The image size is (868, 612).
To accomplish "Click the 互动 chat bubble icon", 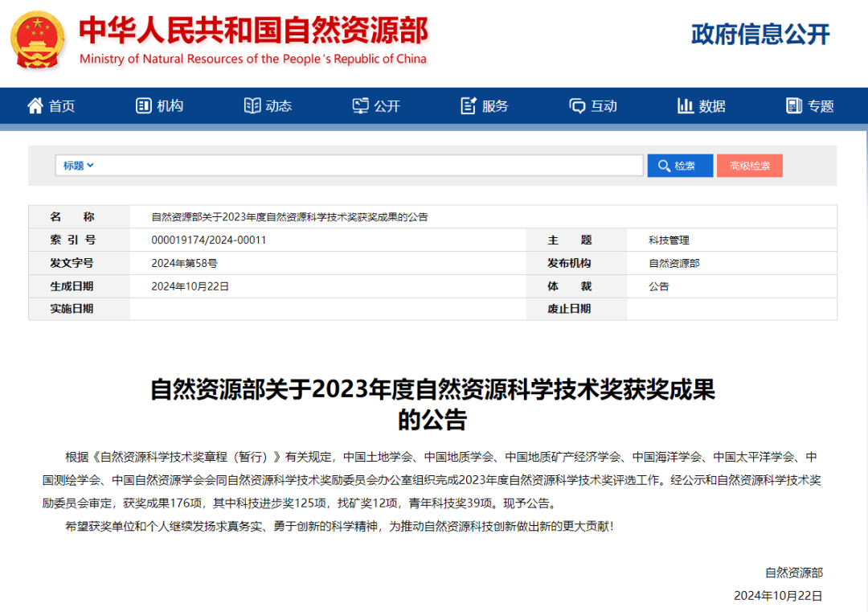I will [x=577, y=105].
